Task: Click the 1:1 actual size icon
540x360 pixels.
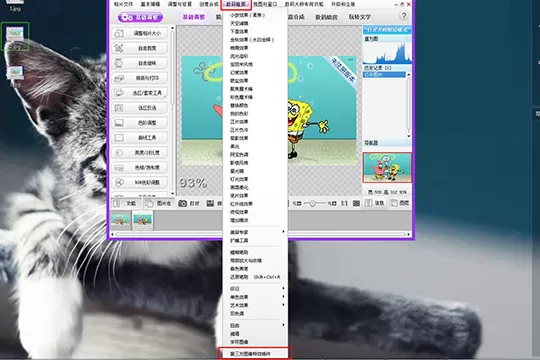Action: click(344, 204)
